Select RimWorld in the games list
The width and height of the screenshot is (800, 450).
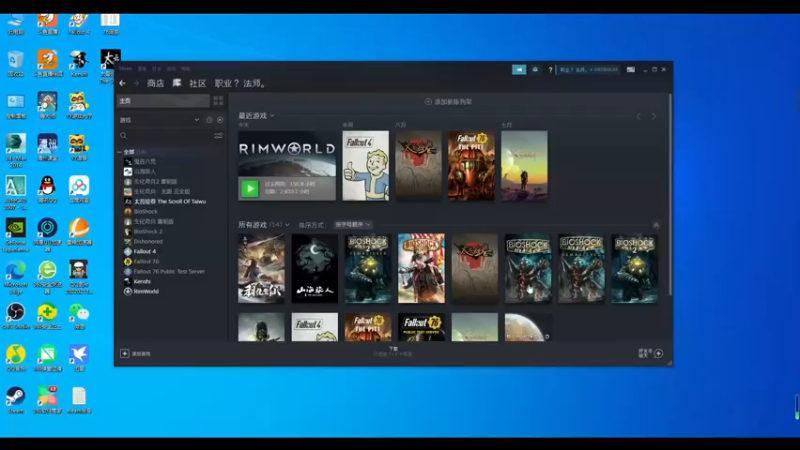146,291
